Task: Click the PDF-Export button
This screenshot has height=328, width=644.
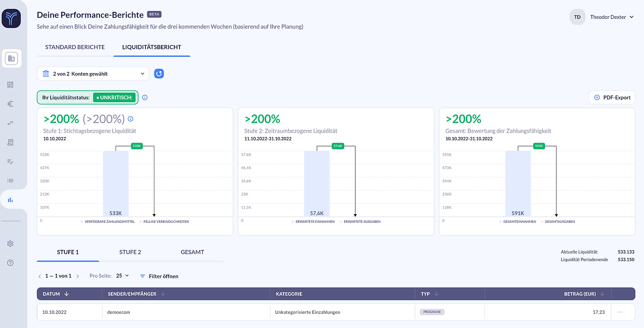Action: [612, 98]
